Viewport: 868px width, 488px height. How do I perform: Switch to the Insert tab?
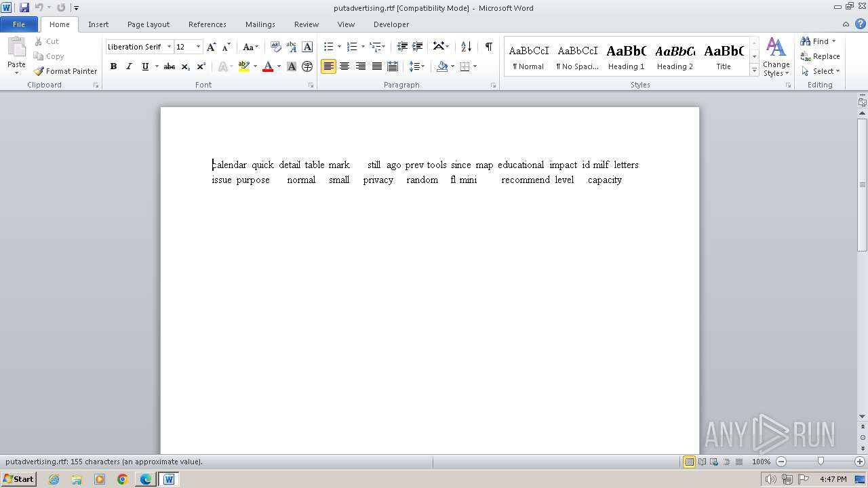tap(98, 24)
